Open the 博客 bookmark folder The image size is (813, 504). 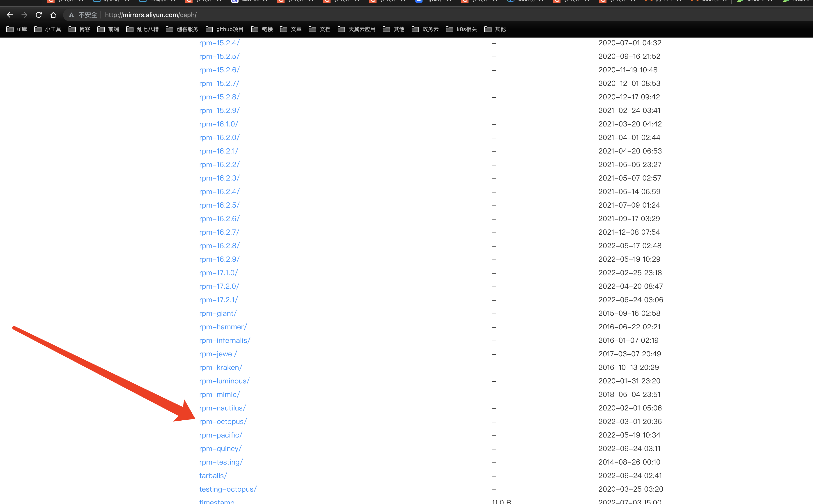click(x=79, y=29)
